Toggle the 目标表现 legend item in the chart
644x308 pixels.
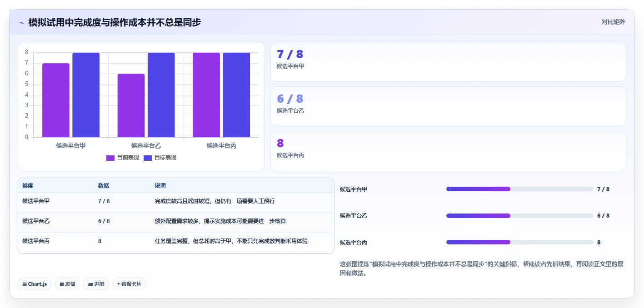160,158
